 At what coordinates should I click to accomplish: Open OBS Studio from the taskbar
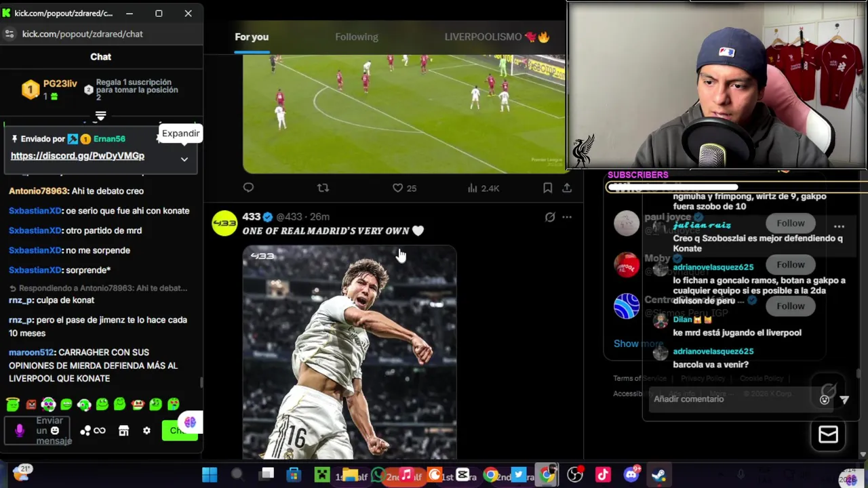(575, 474)
